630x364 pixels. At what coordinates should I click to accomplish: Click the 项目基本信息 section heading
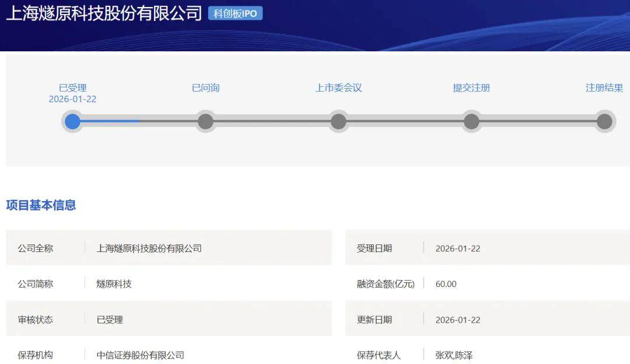coord(41,205)
